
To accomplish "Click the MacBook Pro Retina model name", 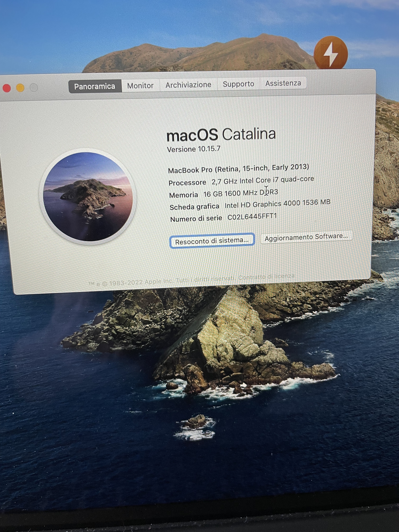I will tap(238, 169).
